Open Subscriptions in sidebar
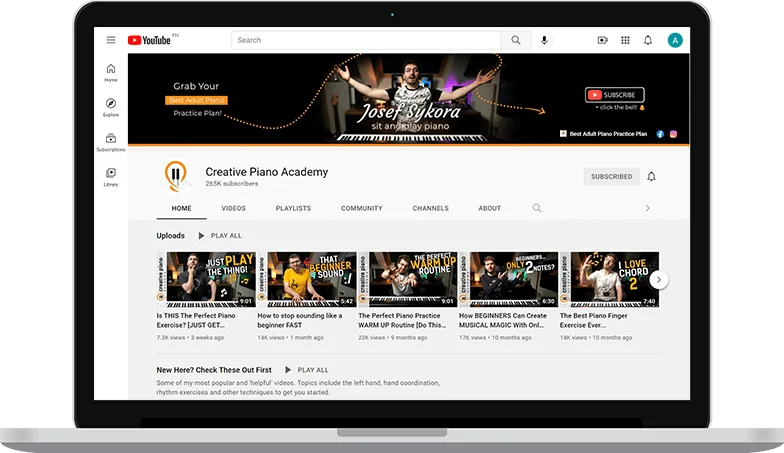The height and width of the screenshot is (453, 784). (111, 142)
